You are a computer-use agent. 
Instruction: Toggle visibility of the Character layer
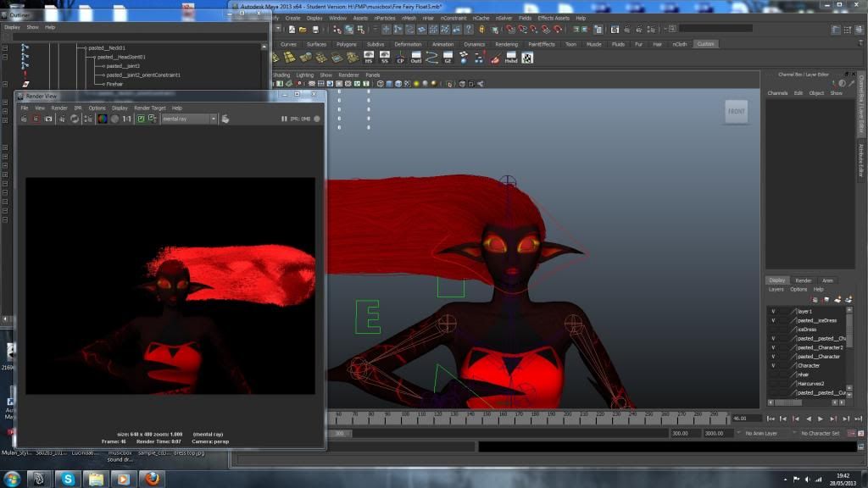pos(773,365)
